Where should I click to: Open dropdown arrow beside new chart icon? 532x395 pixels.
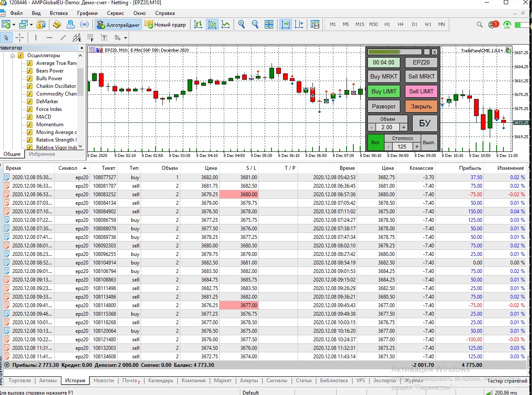14,25
